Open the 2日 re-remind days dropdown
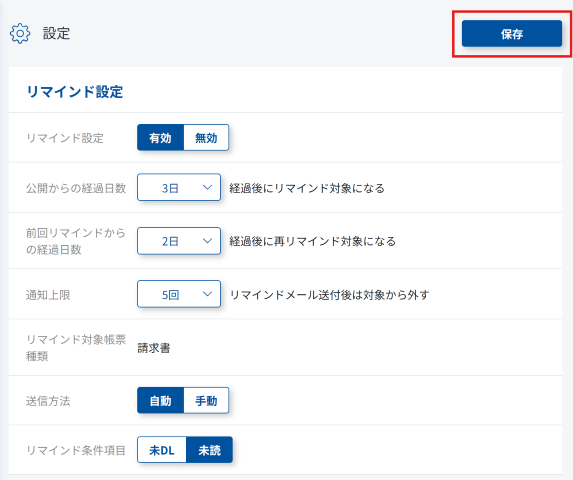The image size is (573, 480). click(x=179, y=241)
